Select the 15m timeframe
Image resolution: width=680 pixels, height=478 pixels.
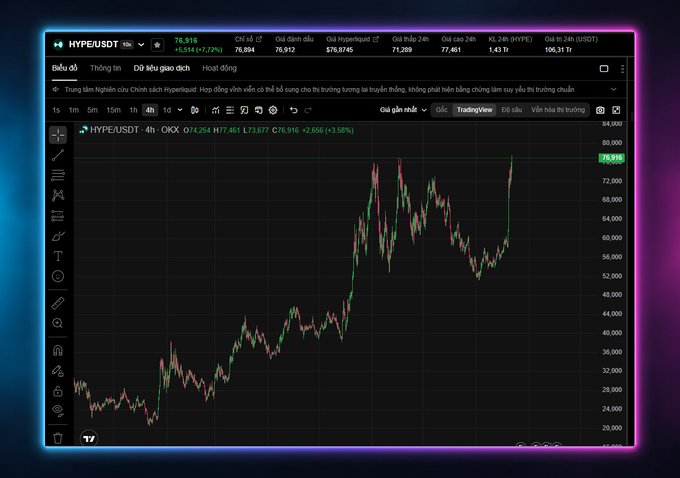(x=113, y=110)
